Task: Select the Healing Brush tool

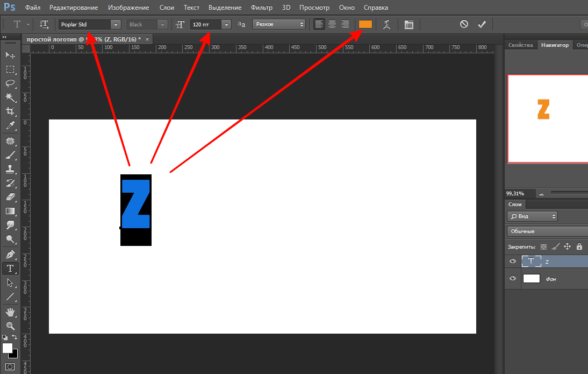Action: 10,141
